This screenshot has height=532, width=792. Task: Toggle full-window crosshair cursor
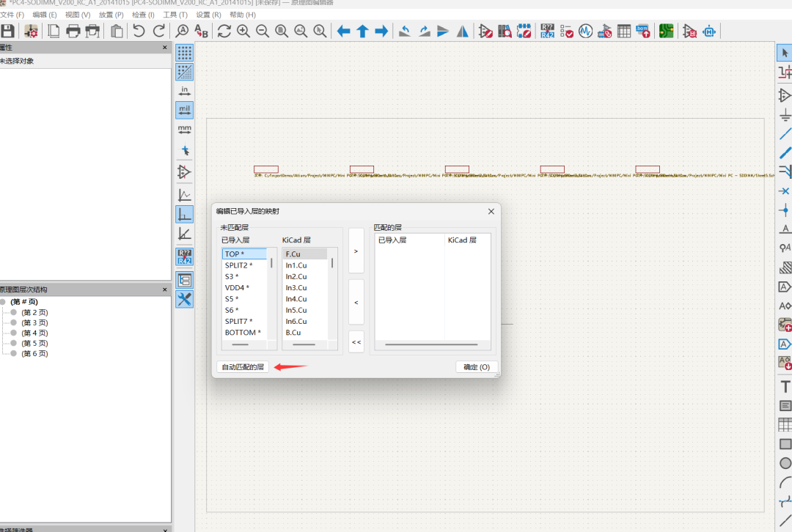coord(184,151)
